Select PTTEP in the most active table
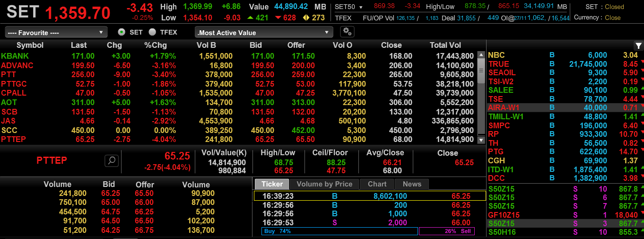 pyautogui.click(x=13, y=139)
